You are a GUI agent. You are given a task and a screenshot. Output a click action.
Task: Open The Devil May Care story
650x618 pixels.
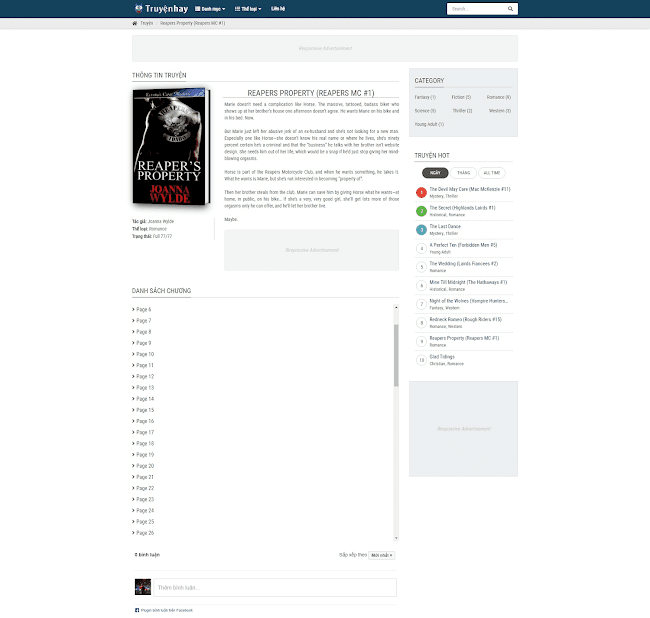coord(470,189)
